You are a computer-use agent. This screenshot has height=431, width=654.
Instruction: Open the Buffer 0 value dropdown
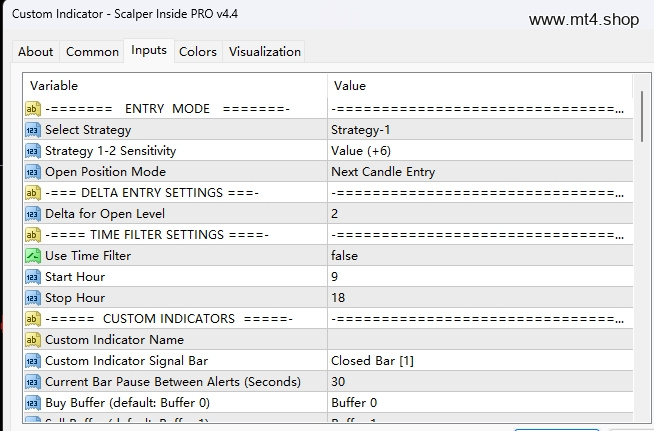pos(480,403)
